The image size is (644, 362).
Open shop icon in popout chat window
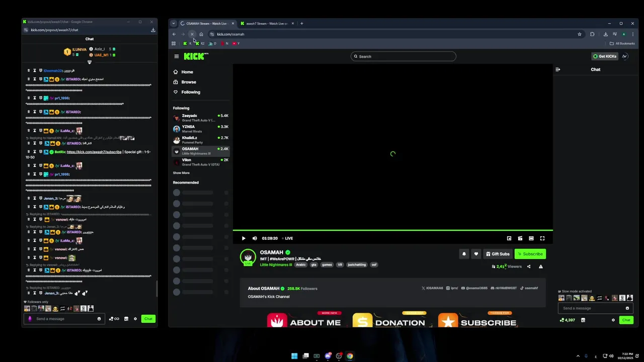(126, 319)
